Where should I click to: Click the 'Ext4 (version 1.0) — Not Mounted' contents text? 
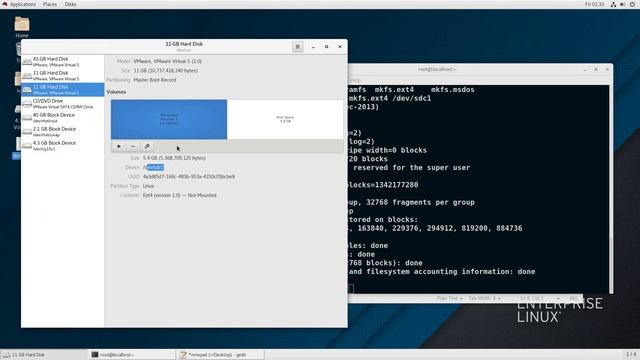point(180,196)
